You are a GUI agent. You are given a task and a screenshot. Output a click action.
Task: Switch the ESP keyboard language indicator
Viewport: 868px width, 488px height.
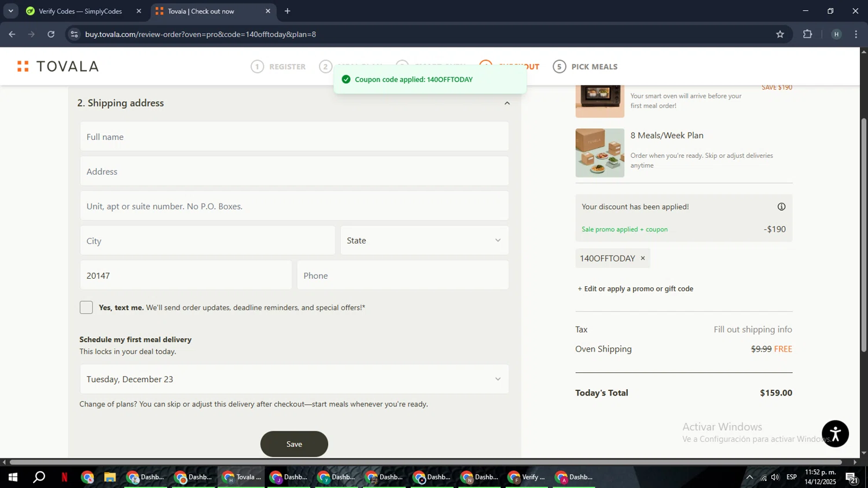(x=792, y=478)
